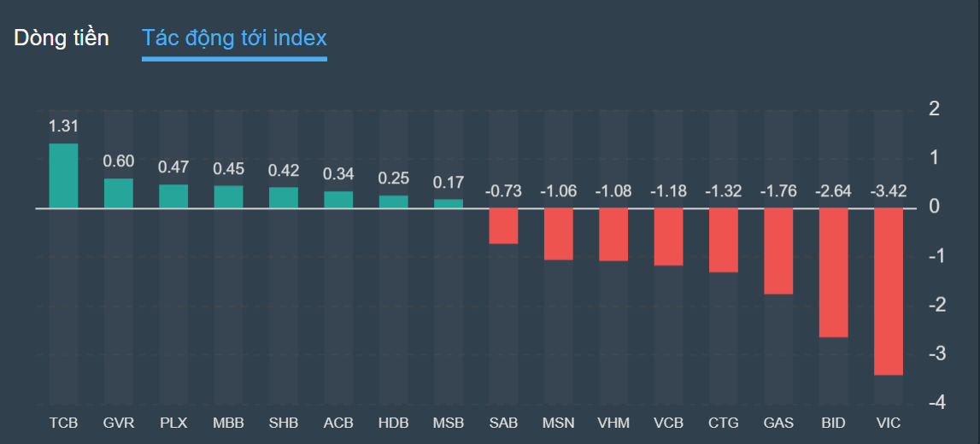
Task: Click the red MSN bar
Action: tap(559, 233)
